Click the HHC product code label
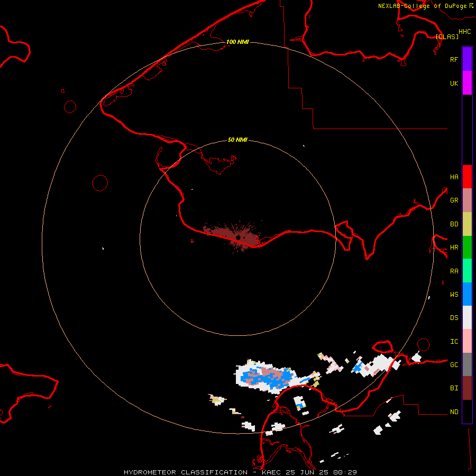 464,32
